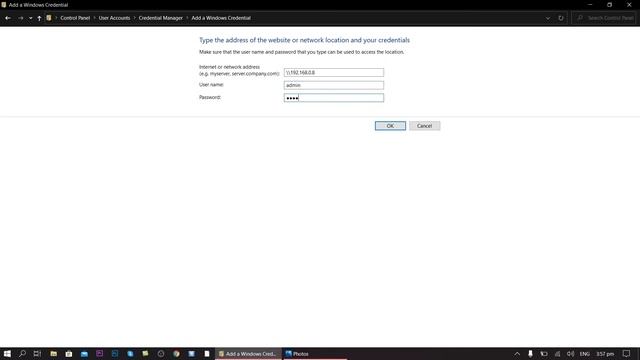Open the clock-like circular taskbar icon
The height and width of the screenshot is (360, 640).
(161, 353)
